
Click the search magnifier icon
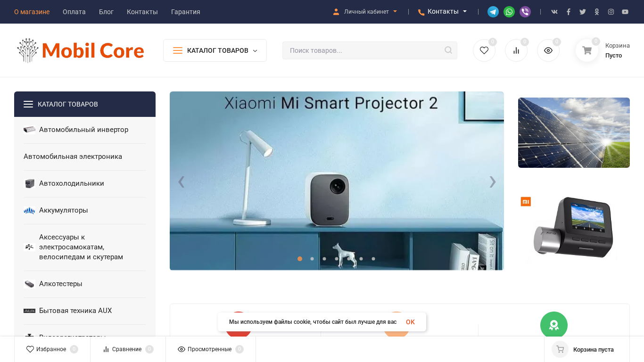click(x=448, y=50)
